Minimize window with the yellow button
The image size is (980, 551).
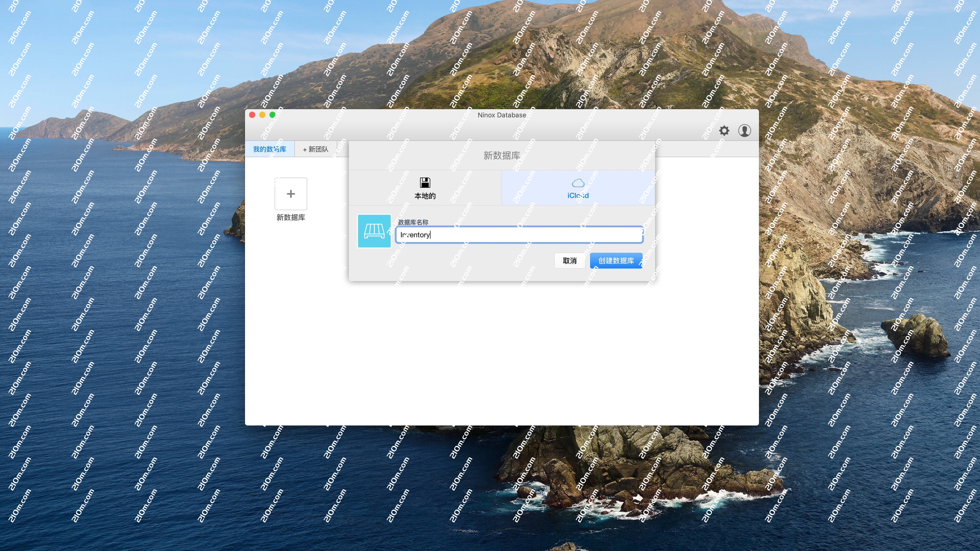click(x=262, y=115)
